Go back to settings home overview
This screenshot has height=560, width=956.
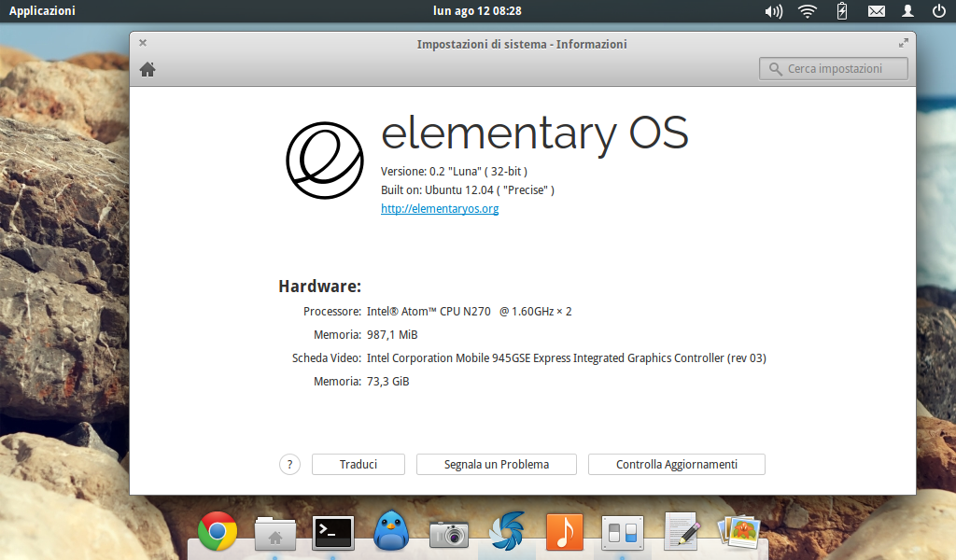pyautogui.click(x=148, y=69)
